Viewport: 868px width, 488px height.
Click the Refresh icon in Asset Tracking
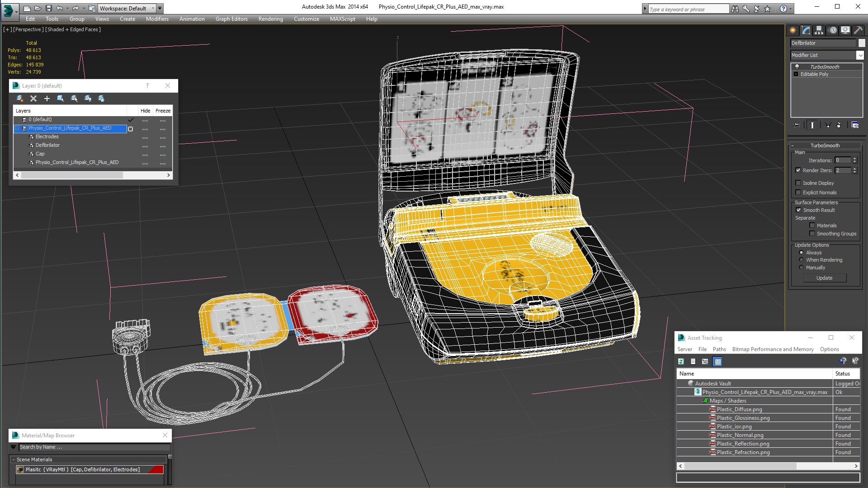click(681, 361)
